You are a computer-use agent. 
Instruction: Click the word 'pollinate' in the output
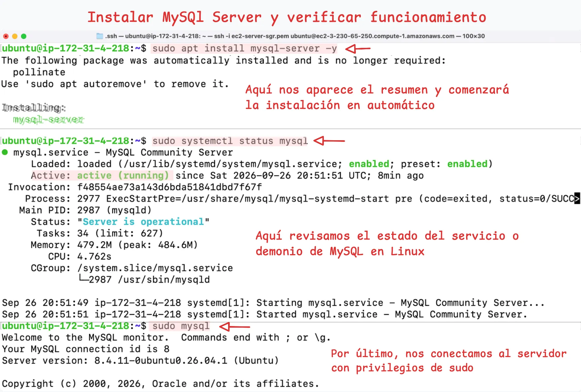(x=39, y=72)
